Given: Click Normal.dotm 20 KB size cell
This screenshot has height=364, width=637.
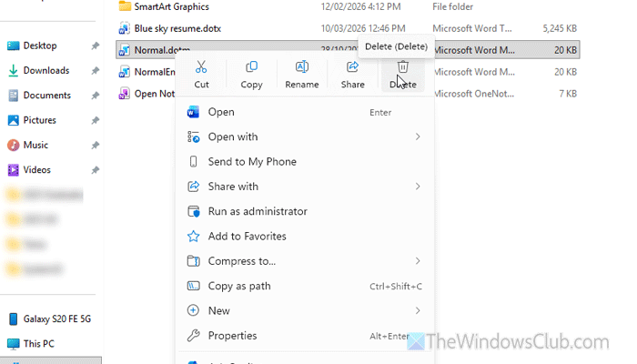Looking at the screenshot, I should click(x=565, y=50).
